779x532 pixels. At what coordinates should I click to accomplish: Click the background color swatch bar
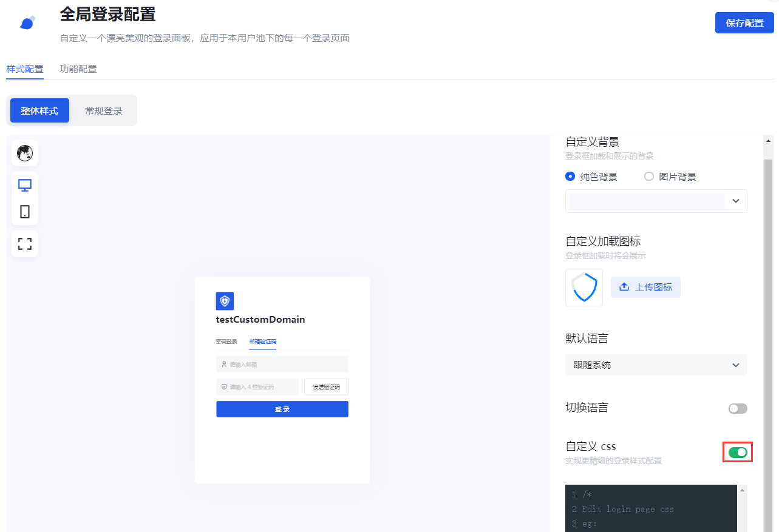[647, 201]
